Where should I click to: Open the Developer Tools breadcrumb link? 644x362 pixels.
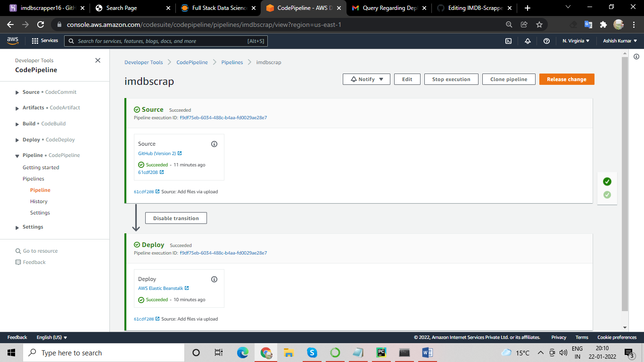coord(144,62)
